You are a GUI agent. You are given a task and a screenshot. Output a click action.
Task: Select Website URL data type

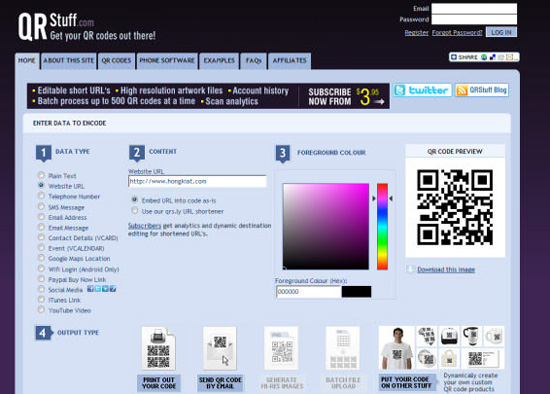pyautogui.click(x=41, y=185)
